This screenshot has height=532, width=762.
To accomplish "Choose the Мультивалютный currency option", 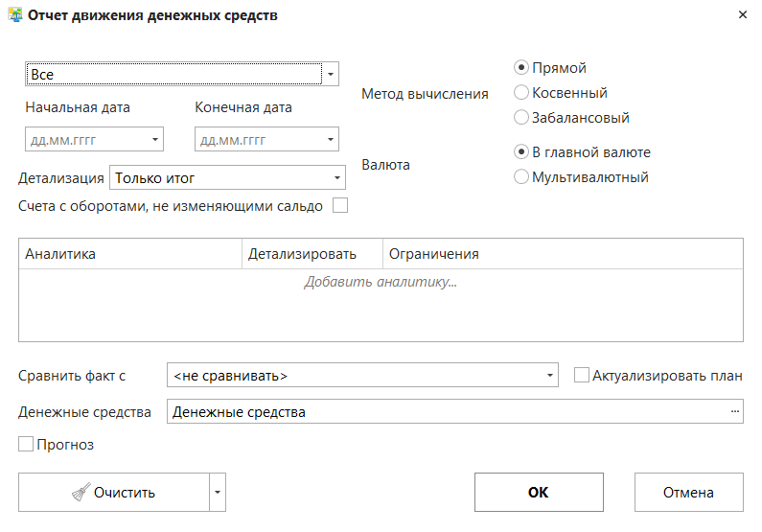I will coord(521,176).
